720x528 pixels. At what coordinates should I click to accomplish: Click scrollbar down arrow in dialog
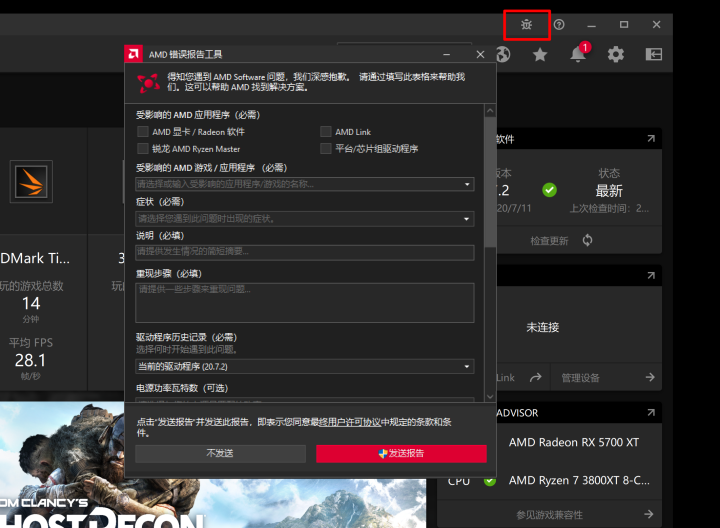490,396
